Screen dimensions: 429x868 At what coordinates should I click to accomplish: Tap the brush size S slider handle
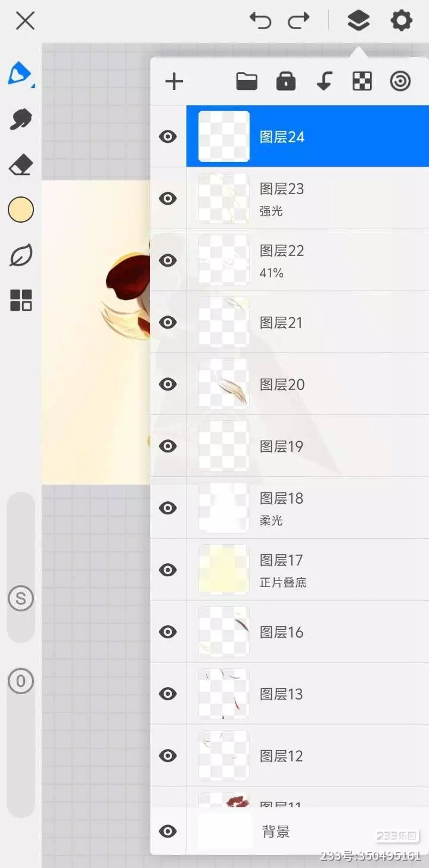click(21, 598)
